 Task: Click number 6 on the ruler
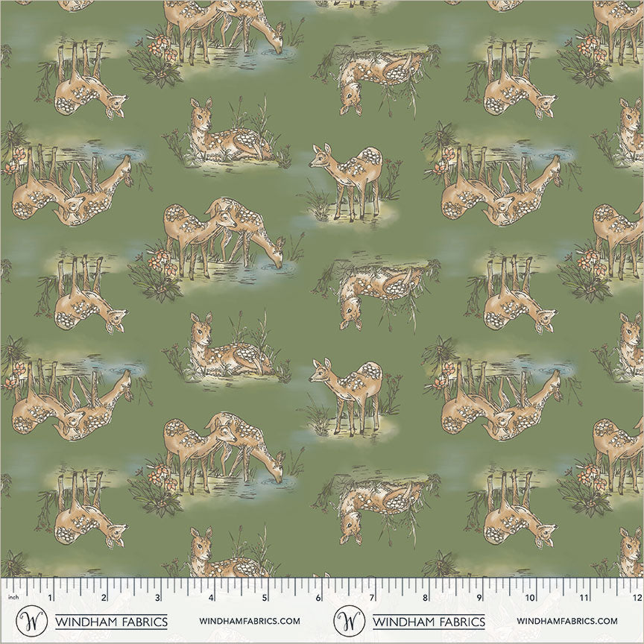click(x=318, y=598)
